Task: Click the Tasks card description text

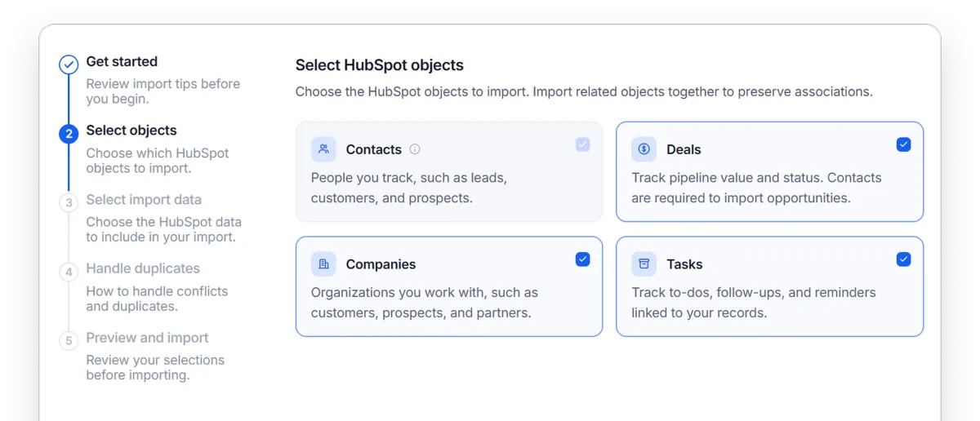Action: point(753,303)
